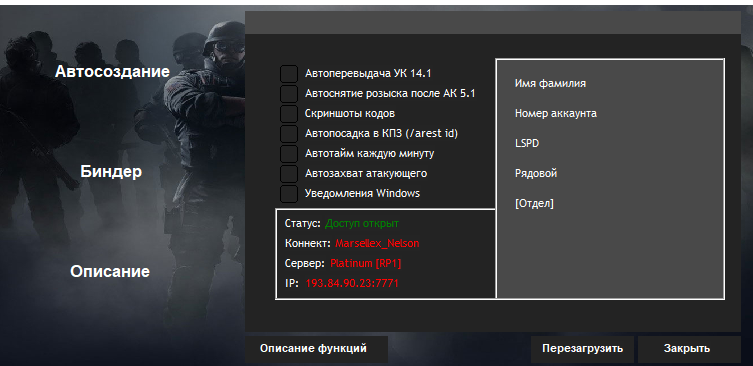Toggle Уведомления Windows checkbox
Viewport: 753px width, 366px height.
[289, 194]
